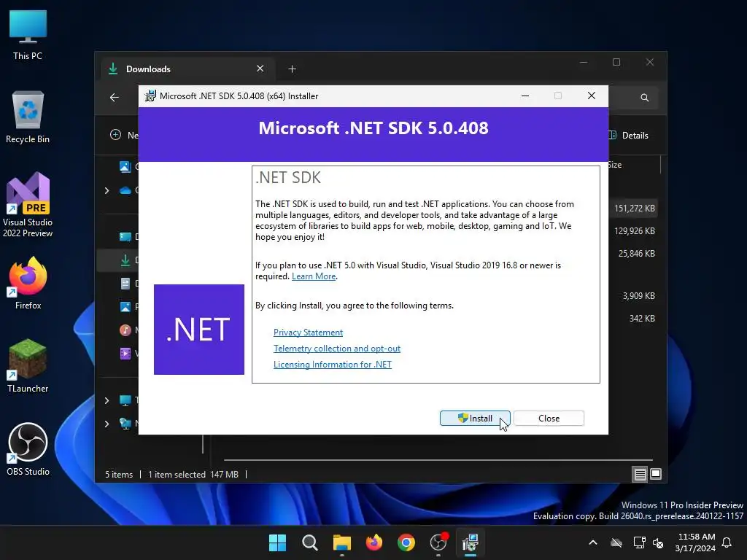Click Install in the .NET SDK installer
This screenshot has width=747, height=560.
[475, 418]
